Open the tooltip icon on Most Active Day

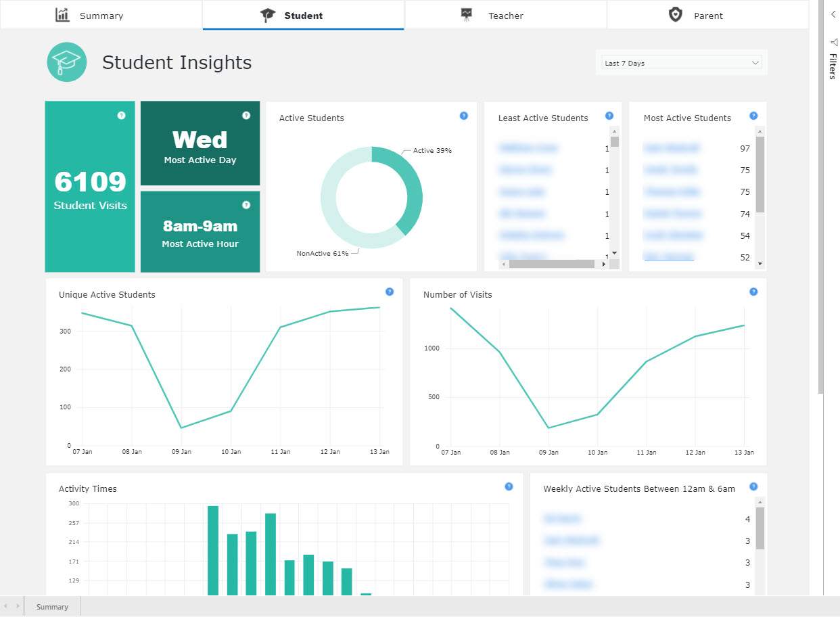point(246,116)
